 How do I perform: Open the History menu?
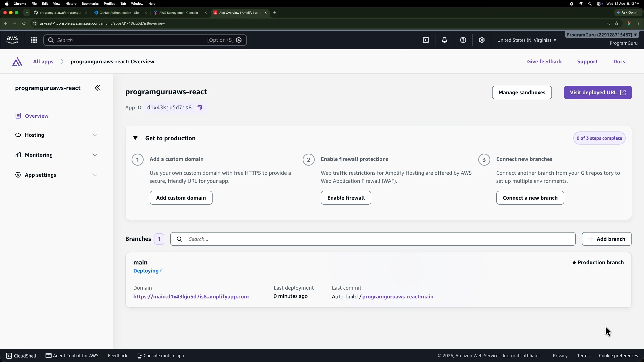(x=71, y=4)
